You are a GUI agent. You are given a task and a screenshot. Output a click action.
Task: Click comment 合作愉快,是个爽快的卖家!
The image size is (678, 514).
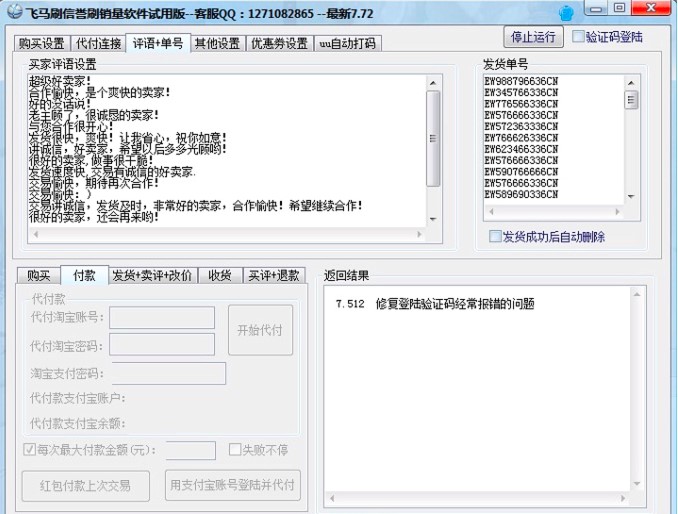(x=99, y=93)
